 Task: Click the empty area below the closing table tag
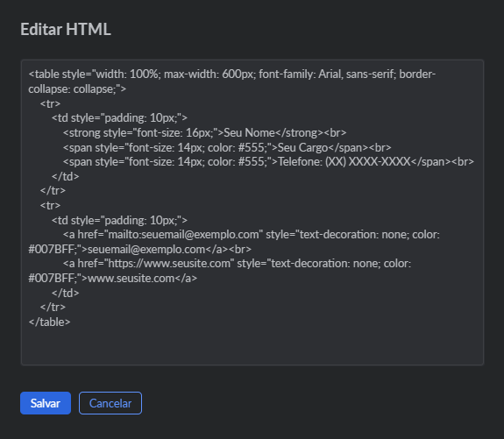(252, 346)
